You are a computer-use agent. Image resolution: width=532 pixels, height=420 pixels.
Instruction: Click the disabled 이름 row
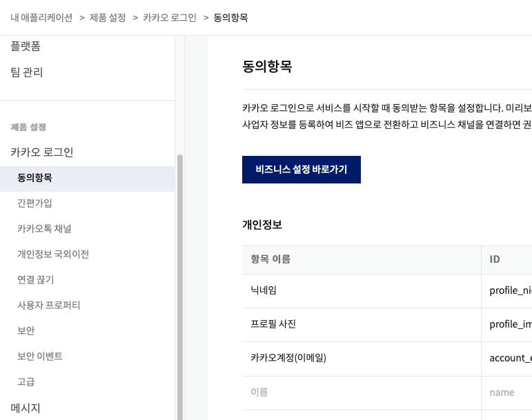[x=387, y=393]
